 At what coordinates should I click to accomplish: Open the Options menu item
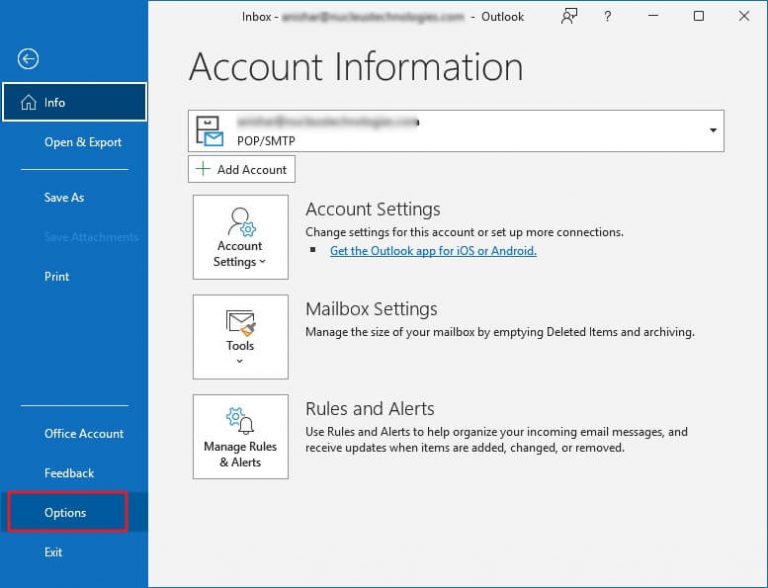click(66, 513)
